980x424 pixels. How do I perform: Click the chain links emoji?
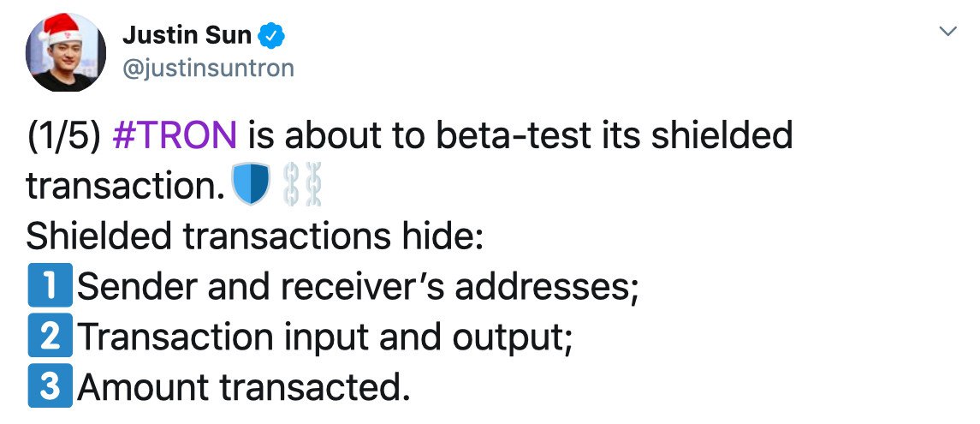coord(304,185)
